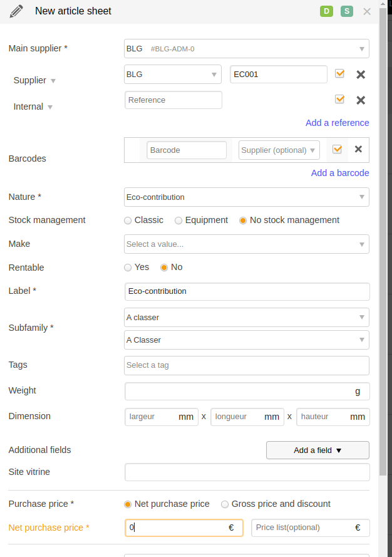This screenshot has height=557, width=392.
Task: Close the New article sheet dialog
Action: [367, 12]
